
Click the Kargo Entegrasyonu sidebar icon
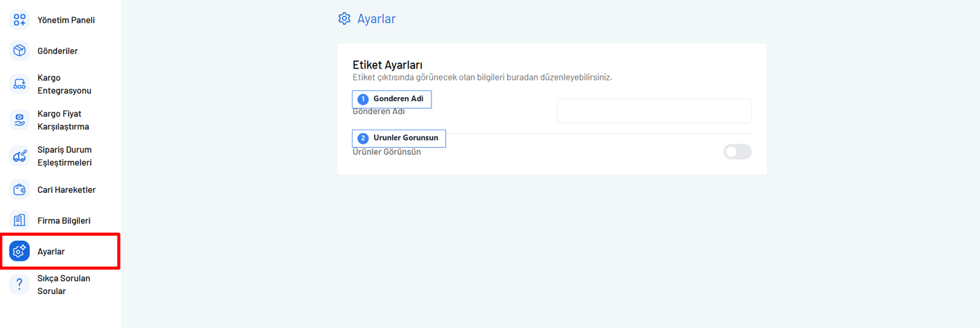pyautogui.click(x=19, y=84)
